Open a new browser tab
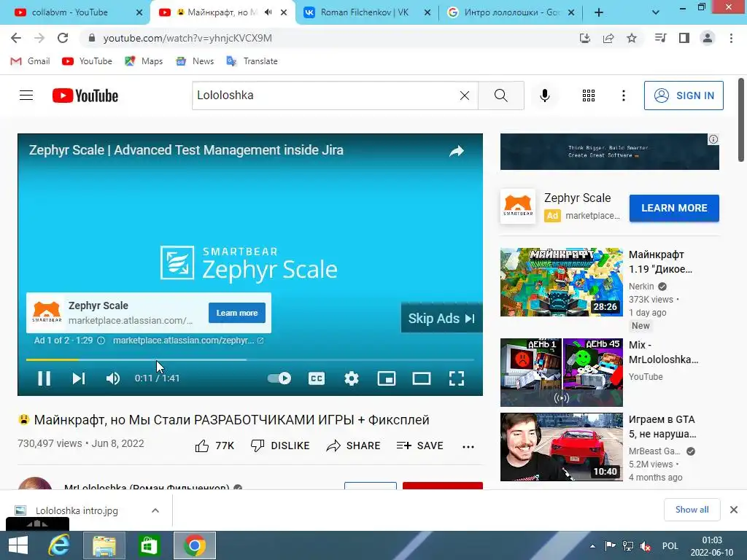The width and height of the screenshot is (747, 560). pos(599,13)
